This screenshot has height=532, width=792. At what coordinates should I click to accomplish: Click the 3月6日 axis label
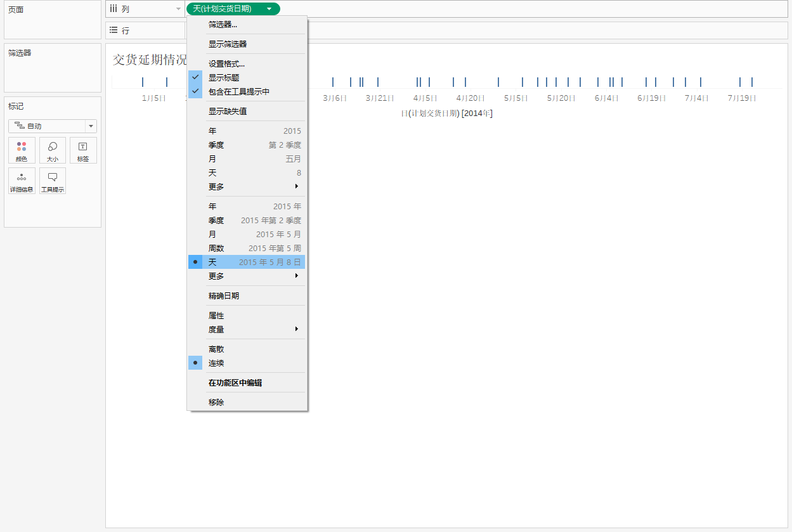pos(335,98)
